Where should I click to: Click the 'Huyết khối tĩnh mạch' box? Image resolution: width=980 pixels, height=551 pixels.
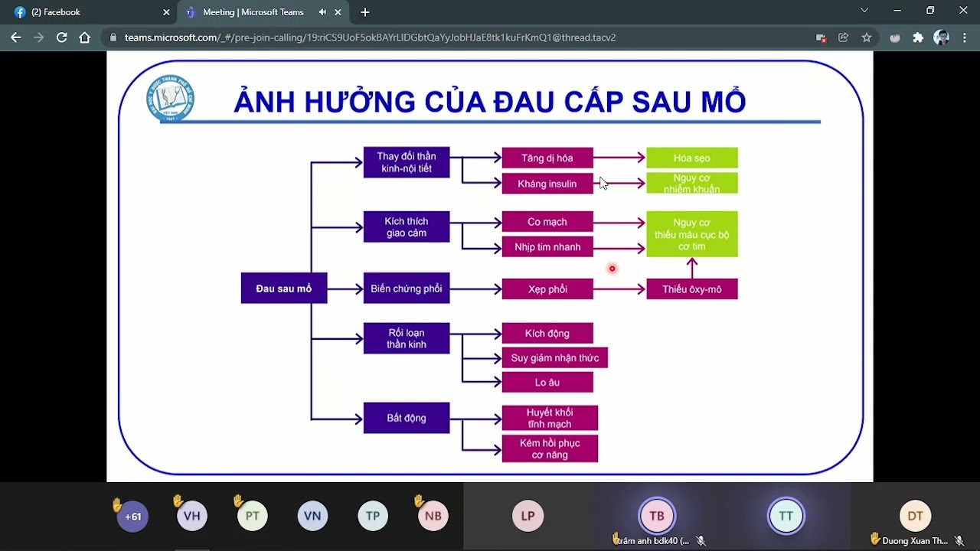coord(550,418)
